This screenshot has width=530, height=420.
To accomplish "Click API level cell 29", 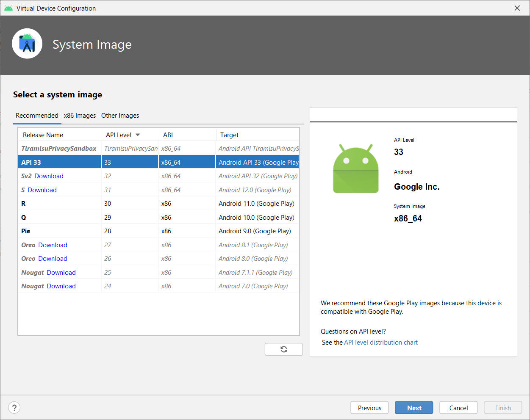I will click(x=130, y=218).
